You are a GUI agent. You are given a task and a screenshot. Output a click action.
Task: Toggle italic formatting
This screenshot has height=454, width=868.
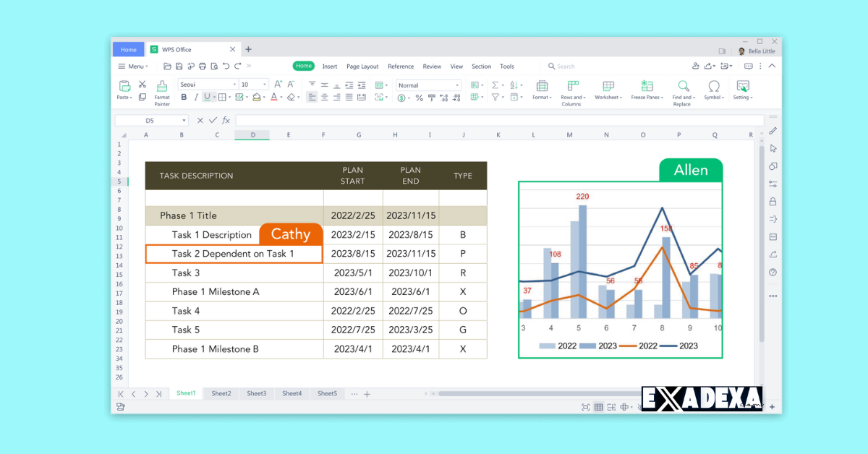195,97
